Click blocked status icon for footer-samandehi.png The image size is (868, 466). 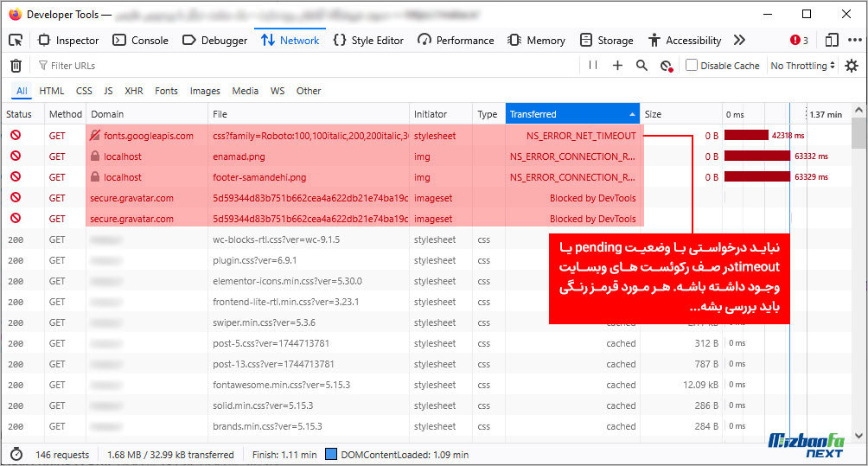tap(16, 176)
